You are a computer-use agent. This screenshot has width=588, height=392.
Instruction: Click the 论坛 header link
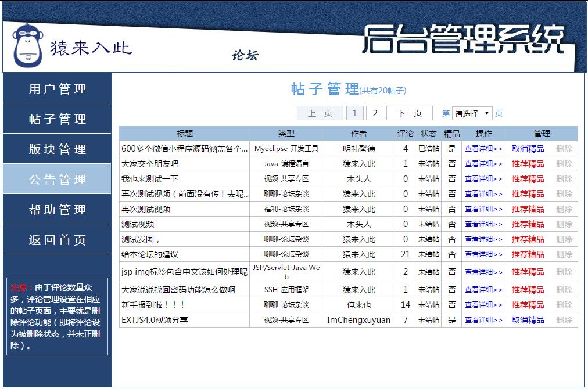[x=245, y=55]
